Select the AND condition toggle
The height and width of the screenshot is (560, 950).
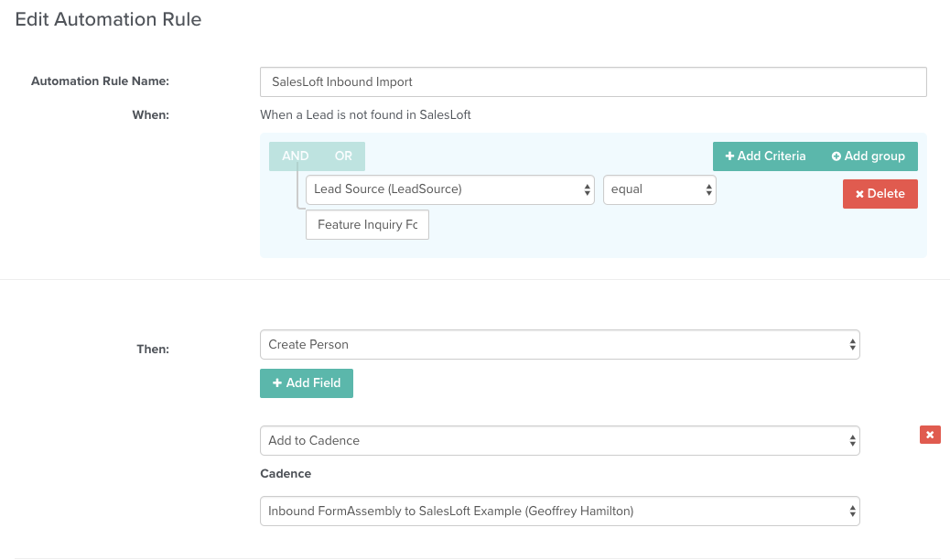[295, 156]
